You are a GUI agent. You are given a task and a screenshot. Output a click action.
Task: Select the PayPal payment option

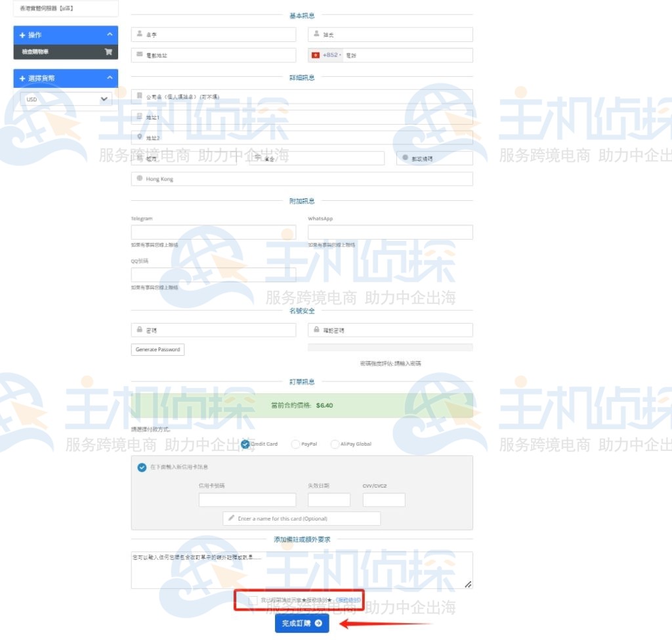tap(295, 444)
